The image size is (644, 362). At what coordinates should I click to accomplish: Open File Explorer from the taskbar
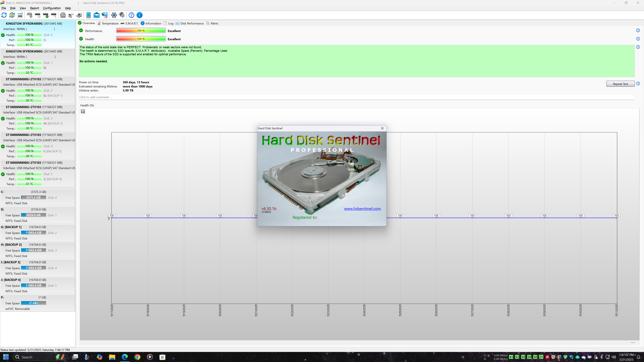pyautogui.click(x=112, y=357)
